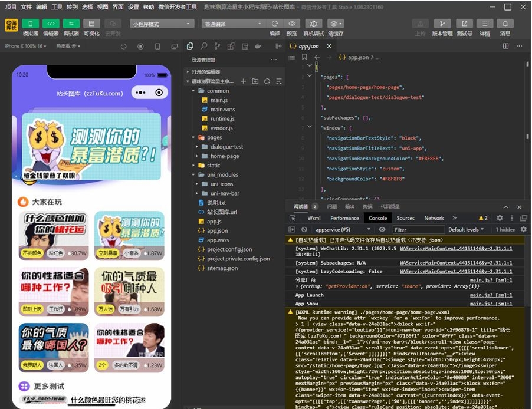Open the 消息 notification bell icon

505,24
